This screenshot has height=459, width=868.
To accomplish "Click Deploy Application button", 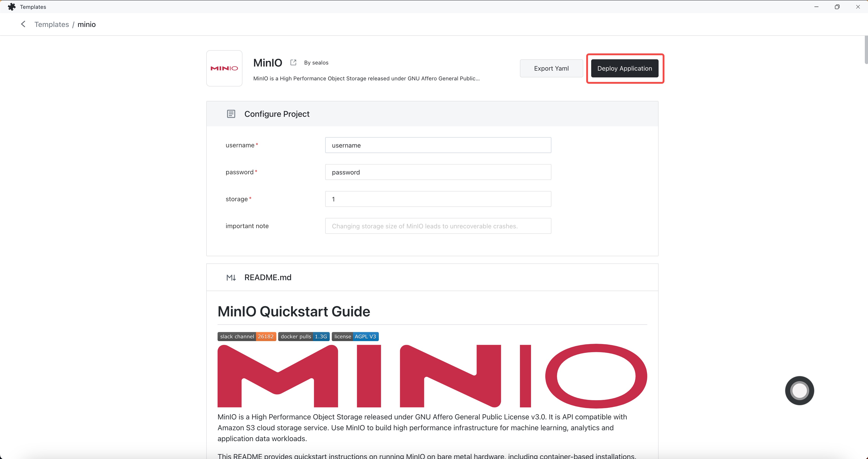I will click(624, 68).
